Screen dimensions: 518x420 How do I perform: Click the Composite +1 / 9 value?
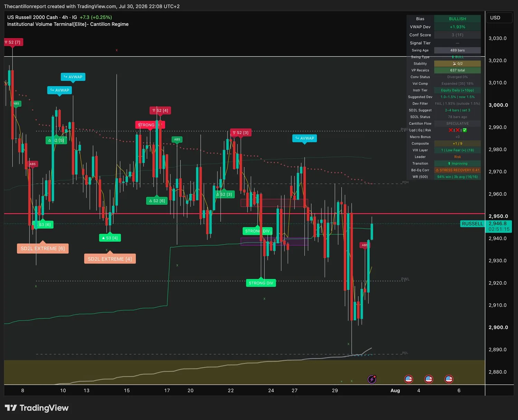click(x=457, y=144)
